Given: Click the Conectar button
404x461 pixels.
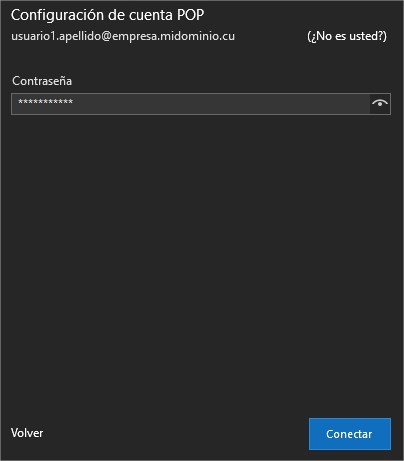Looking at the screenshot, I should coord(350,434).
